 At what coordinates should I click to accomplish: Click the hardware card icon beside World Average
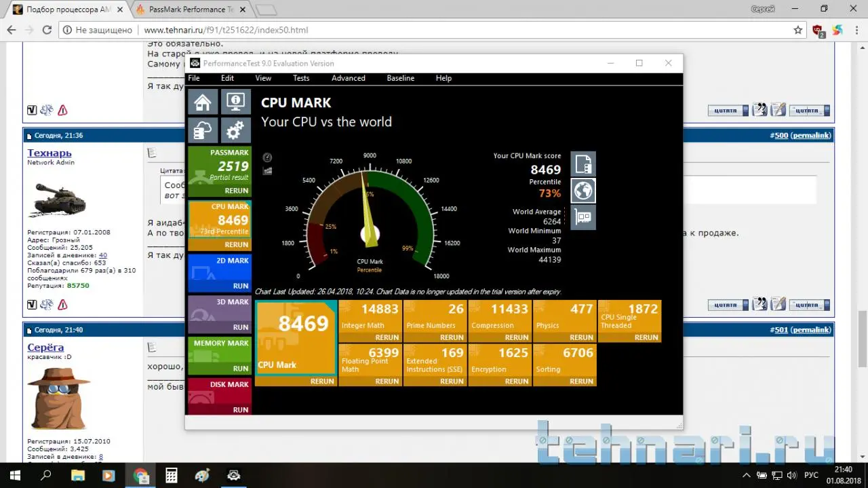583,217
